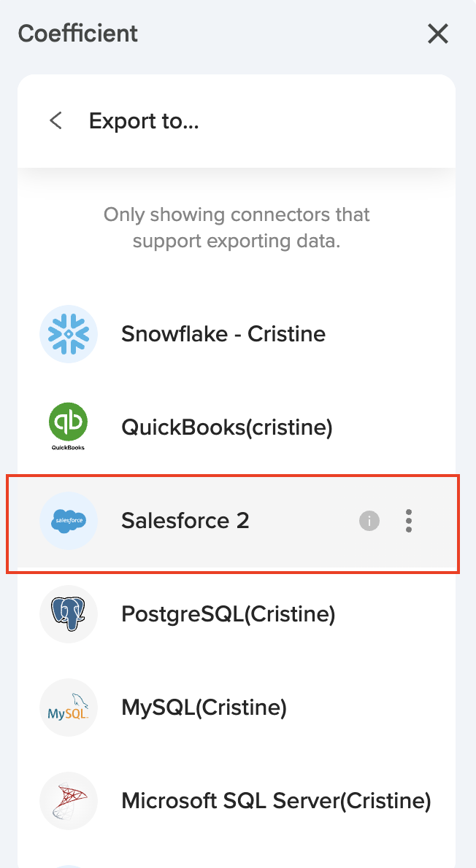Click the "Export to..." header title
476x868 pixels.
[144, 120]
